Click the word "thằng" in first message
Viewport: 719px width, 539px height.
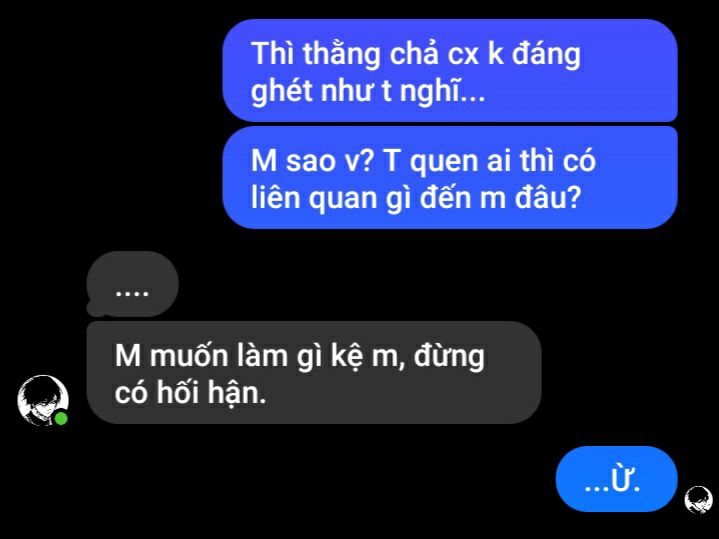342,54
